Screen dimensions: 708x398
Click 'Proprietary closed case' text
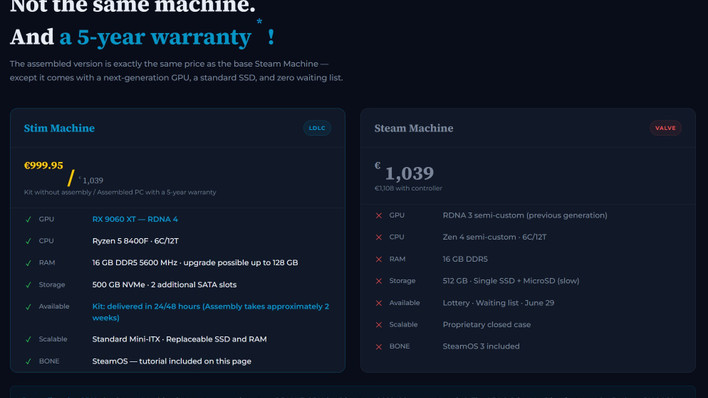[486, 324]
